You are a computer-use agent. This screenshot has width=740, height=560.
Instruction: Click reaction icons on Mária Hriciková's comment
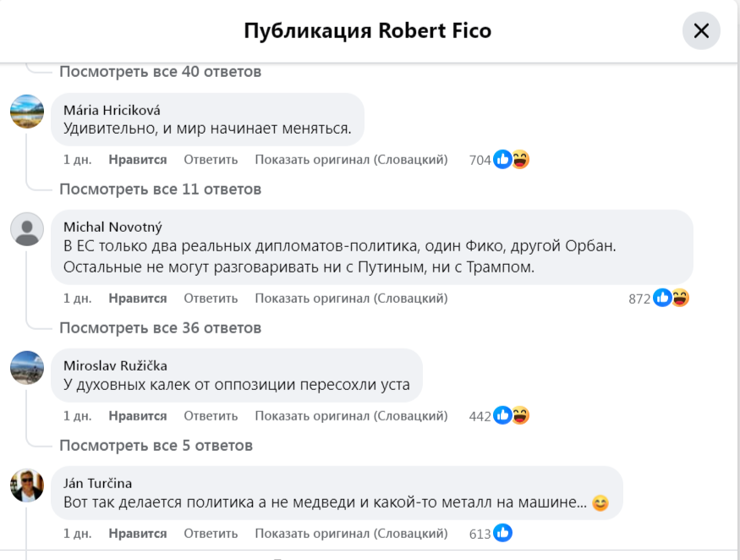(511, 159)
